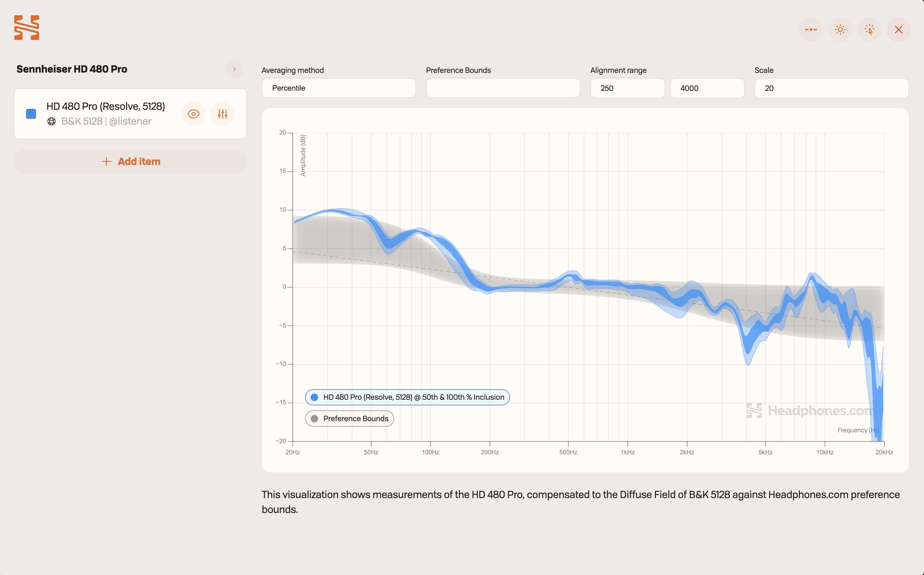This screenshot has height=575, width=924.
Task: Click the B&K 5128 | @listener text
Action: coord(106,121)
